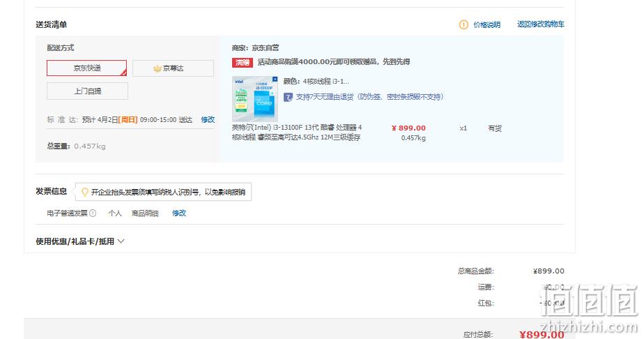Open 价格说明 link
The width and height of the screenshot is (644, 339).
[486, 24]
